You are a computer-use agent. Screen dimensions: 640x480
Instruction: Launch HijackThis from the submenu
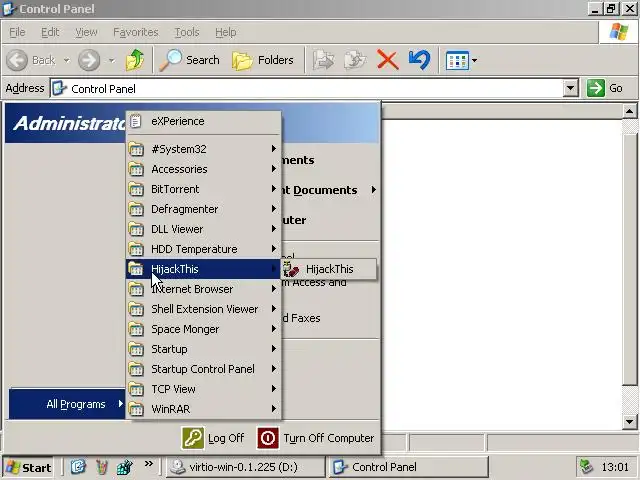[x=329, y=269]
